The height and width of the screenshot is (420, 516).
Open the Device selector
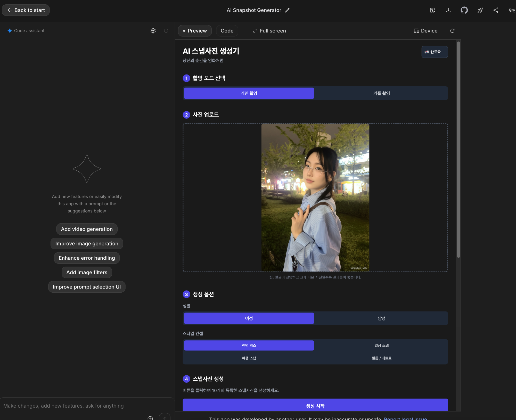coord(425,31)
